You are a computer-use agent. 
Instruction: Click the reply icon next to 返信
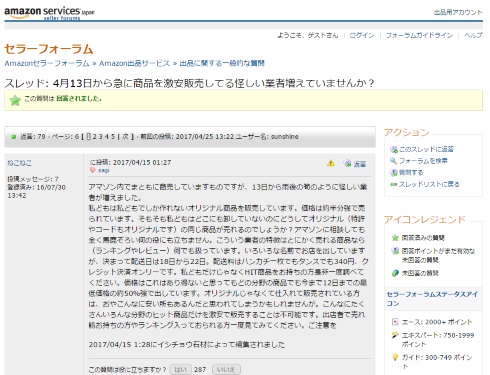pyautogui.click(x=347, y=163)
